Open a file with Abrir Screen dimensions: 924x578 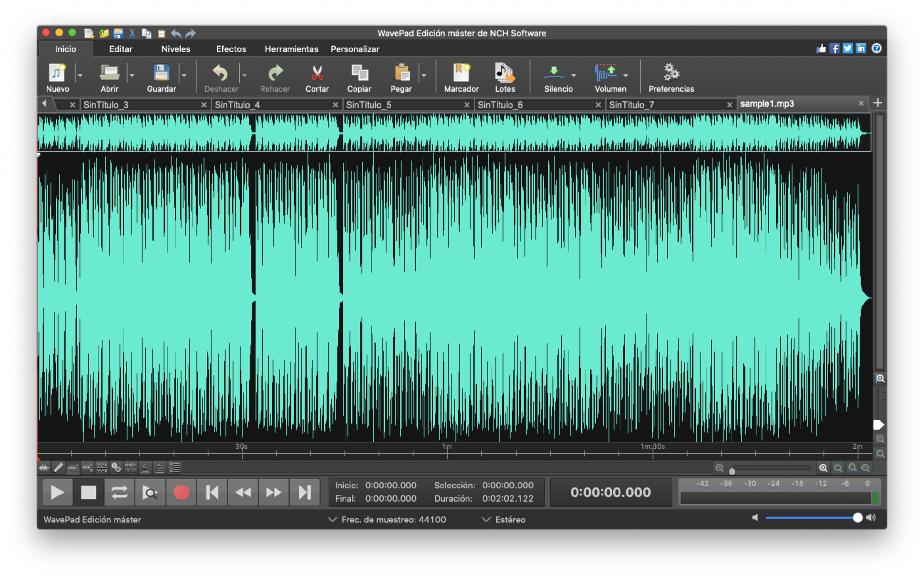point(110,73)
